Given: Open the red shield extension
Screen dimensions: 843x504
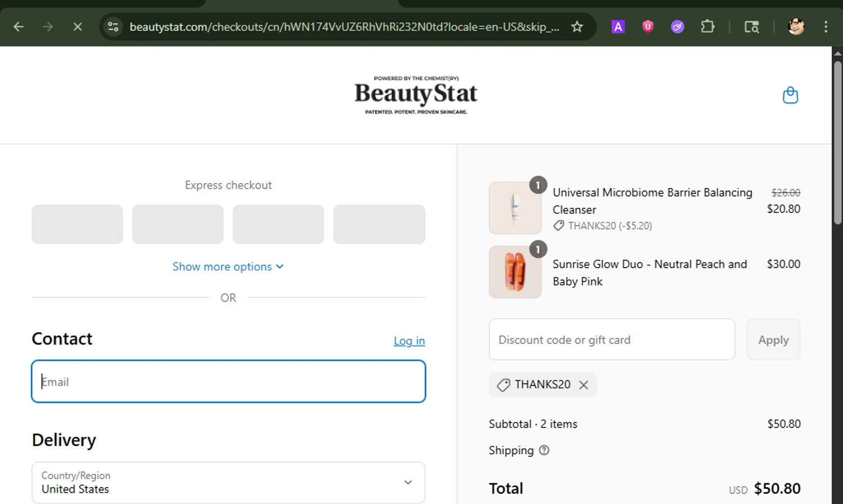Looking at the screenshot, I should click(x=647, y=26).
